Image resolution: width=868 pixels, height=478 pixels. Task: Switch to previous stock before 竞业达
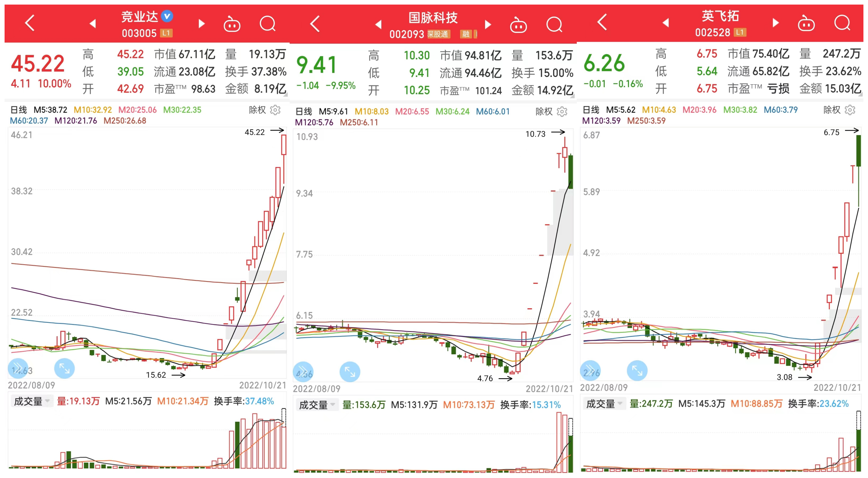(93, 23)
